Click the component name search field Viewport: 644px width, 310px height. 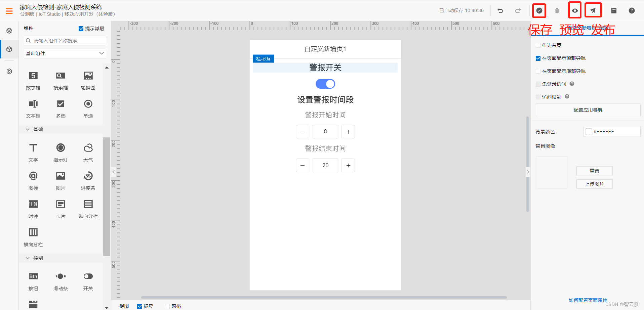[x=65, y=41]
